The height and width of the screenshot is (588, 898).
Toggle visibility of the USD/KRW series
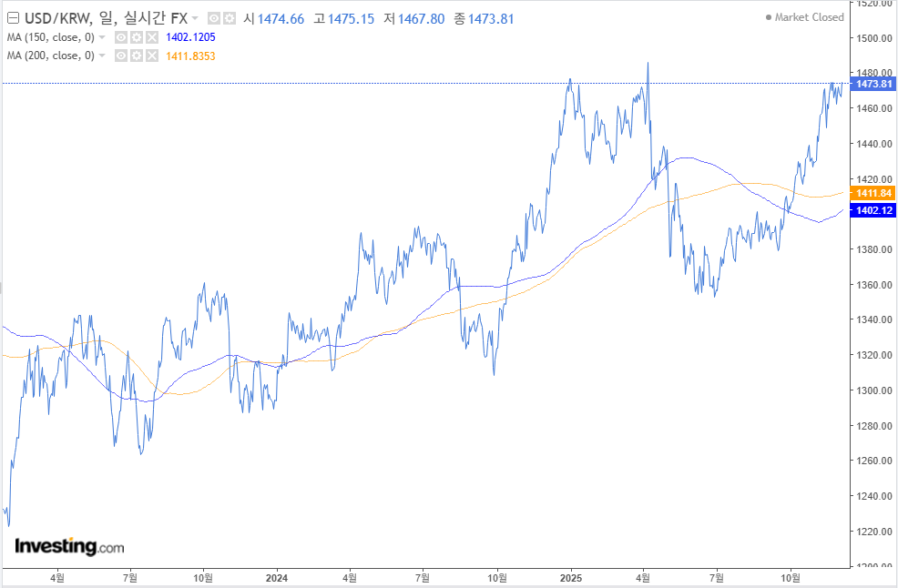click(214, 19)
